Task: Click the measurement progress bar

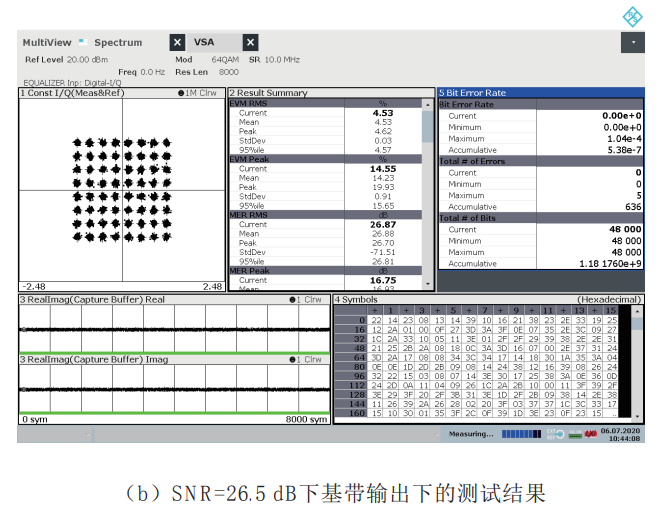Action: pyautogui.click(x=520, y=433)
